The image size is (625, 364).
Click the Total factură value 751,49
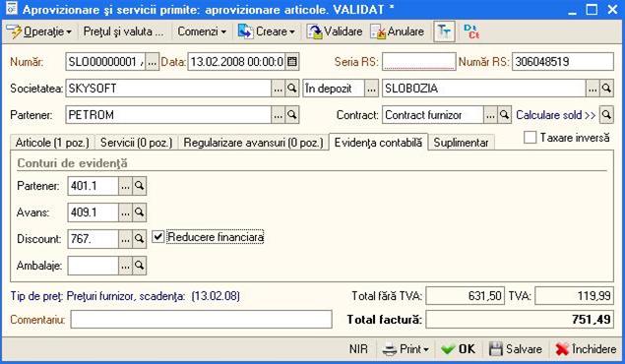pos(520,320)
